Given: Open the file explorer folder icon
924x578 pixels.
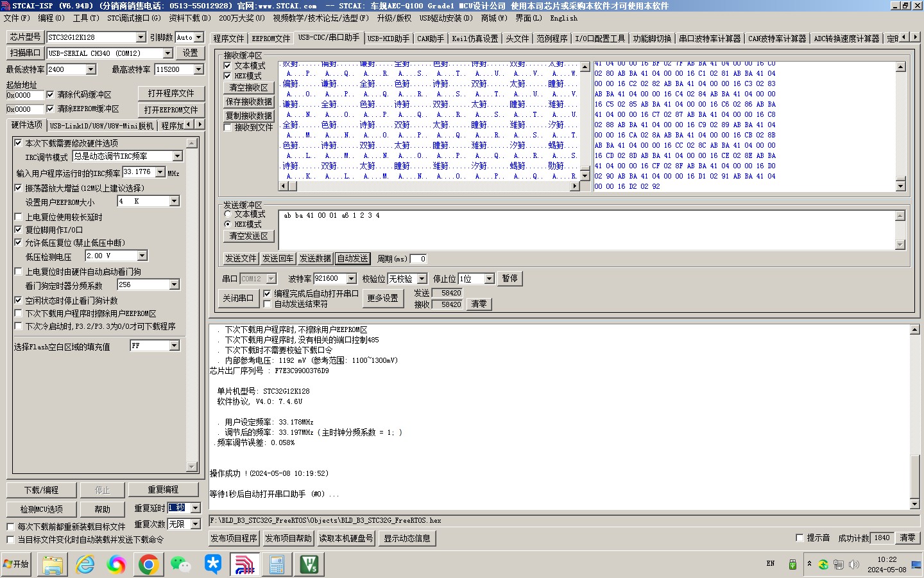Looking at the screenshot, I should (x=53, y=565).
